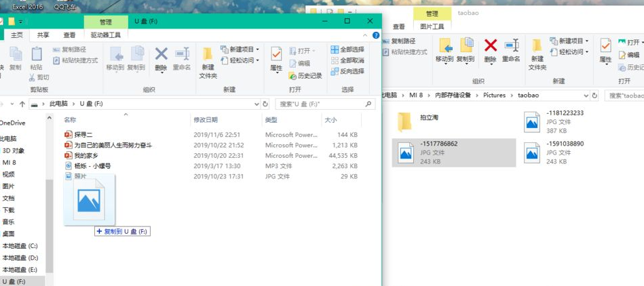Click the 删除 (Delete) icon in U盘 window
644x286 pixels.
point(161,54)
